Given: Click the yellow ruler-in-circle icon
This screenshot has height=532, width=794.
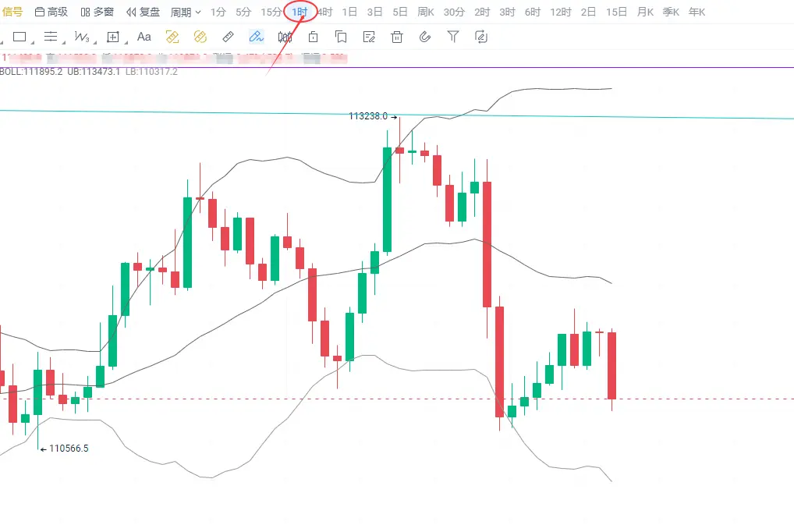Looking at the screenshot, I should (x=200, y=37).
